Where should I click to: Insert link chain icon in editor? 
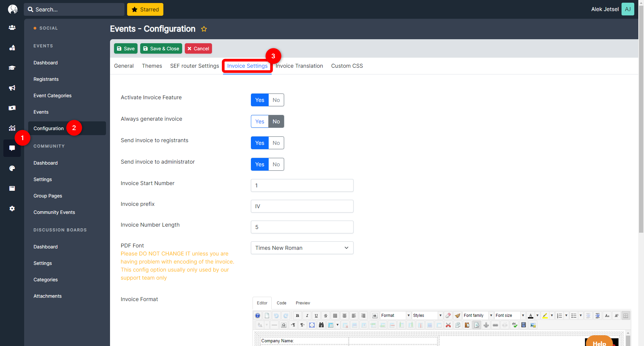495,325
